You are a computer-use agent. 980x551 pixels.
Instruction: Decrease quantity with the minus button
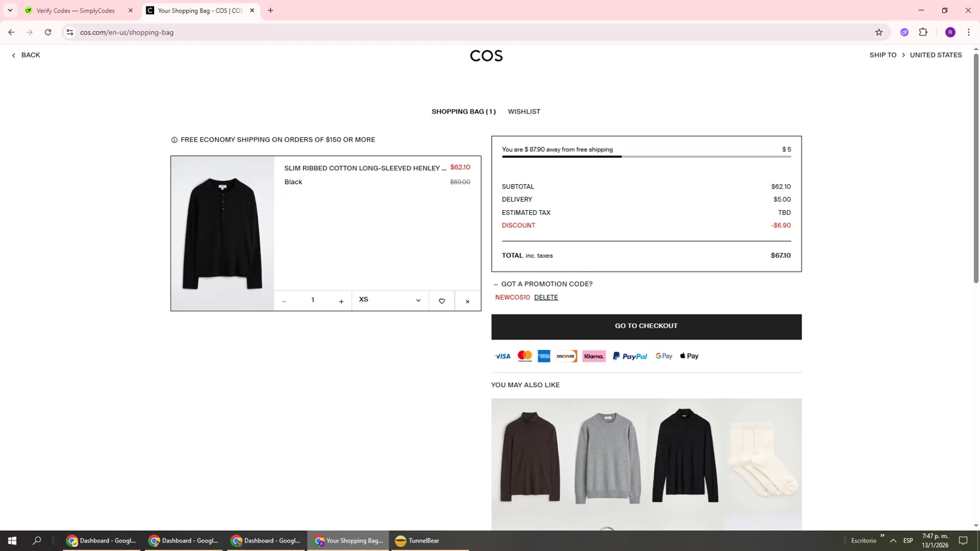tap(284, 301)
